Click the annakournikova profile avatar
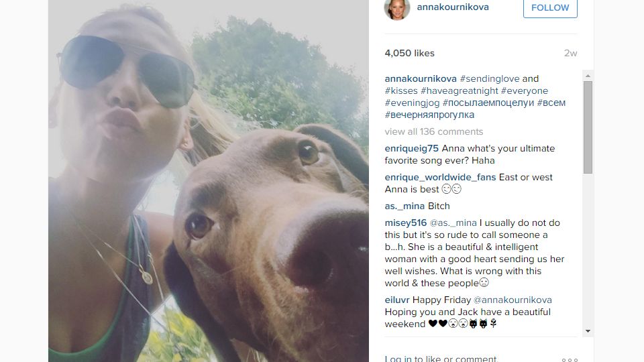The width and height of the screenshot is (644, 362). click(396, 8)
